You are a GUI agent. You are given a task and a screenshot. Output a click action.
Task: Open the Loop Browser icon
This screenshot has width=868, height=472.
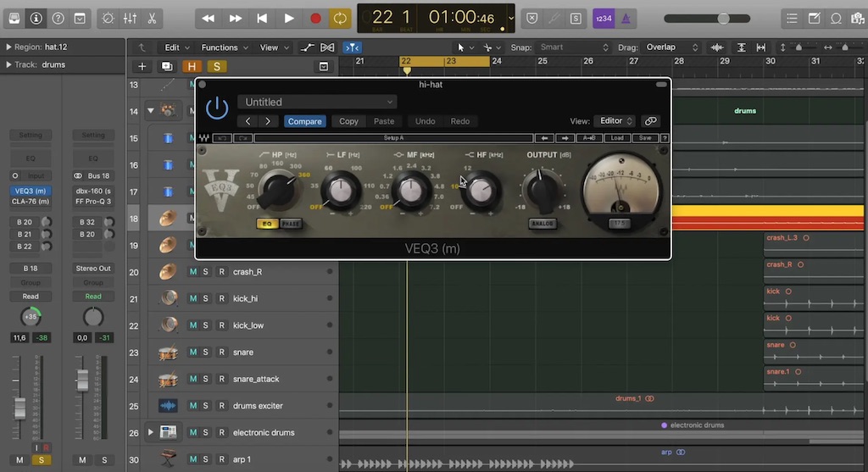836,19
